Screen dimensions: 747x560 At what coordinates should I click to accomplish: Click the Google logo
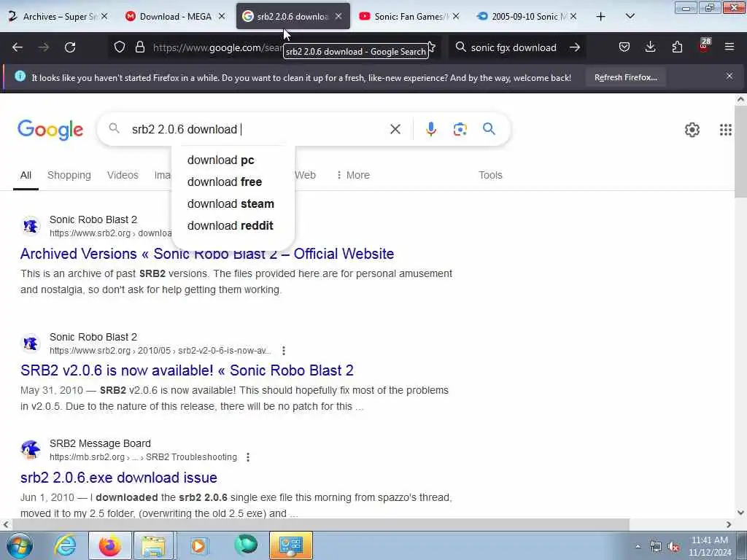click(x=50, y=130)
